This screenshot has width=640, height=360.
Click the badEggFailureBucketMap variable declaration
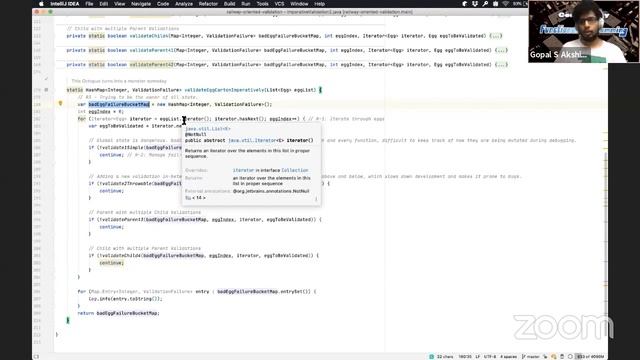click(x=119, y=104)
